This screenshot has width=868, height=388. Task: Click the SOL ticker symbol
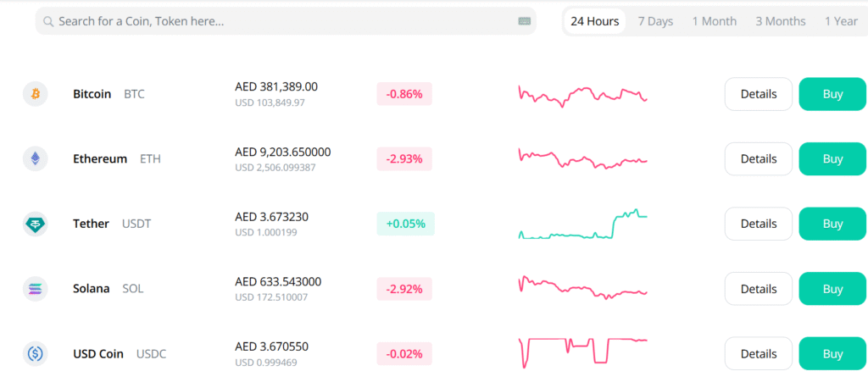click(x=133, y=288)
